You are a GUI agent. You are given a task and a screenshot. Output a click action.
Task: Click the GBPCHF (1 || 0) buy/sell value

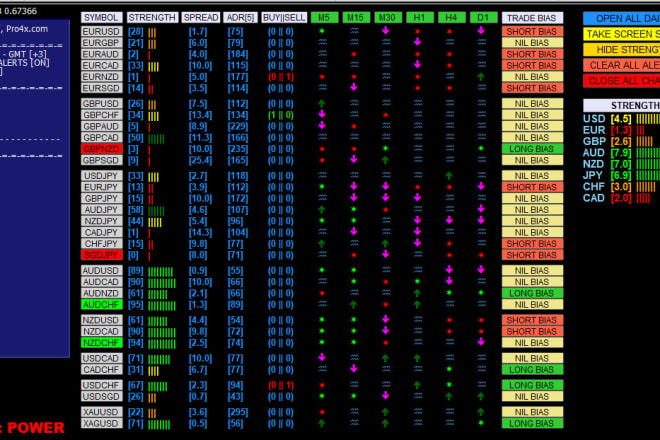pyautogui.click(x=281, y=115)
